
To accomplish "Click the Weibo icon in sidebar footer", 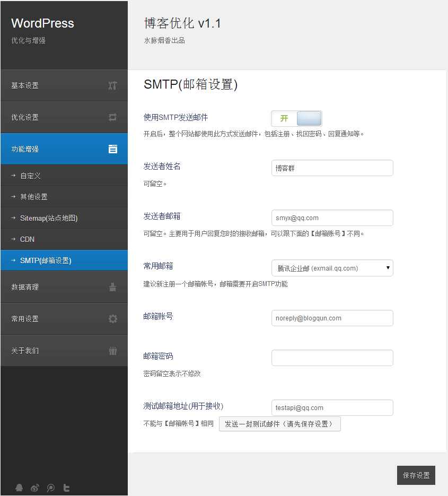I will click(35, 488).
